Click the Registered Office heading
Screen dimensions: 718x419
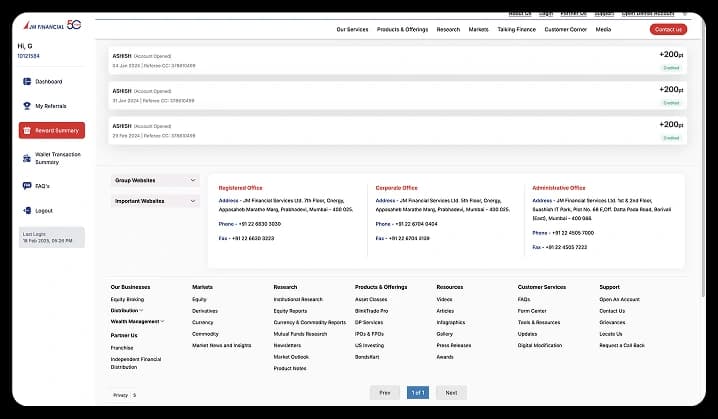[240, 188]
